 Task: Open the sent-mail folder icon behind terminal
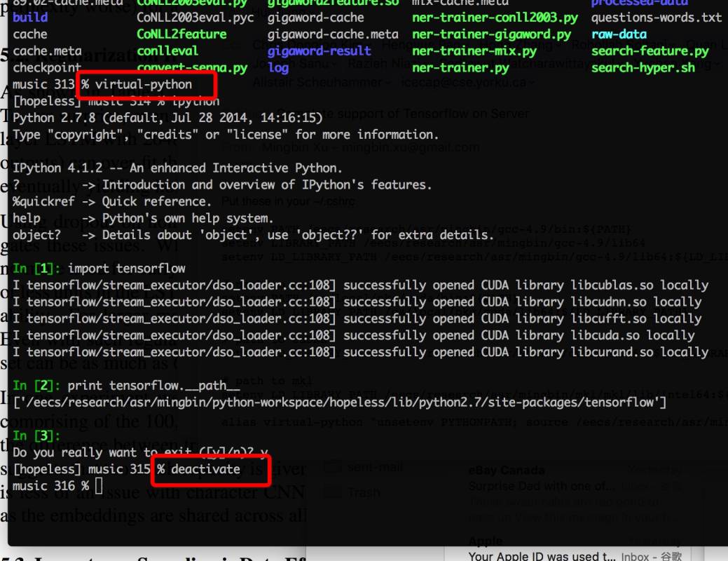[332, 467]
